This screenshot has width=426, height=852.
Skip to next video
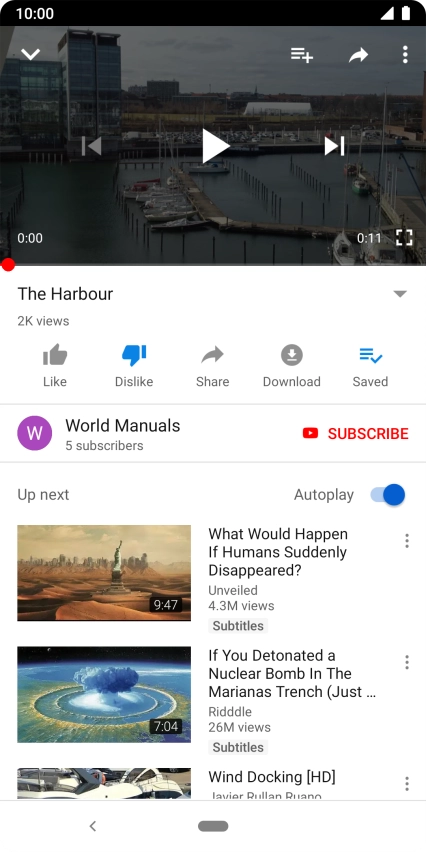(x=335, y=146)
